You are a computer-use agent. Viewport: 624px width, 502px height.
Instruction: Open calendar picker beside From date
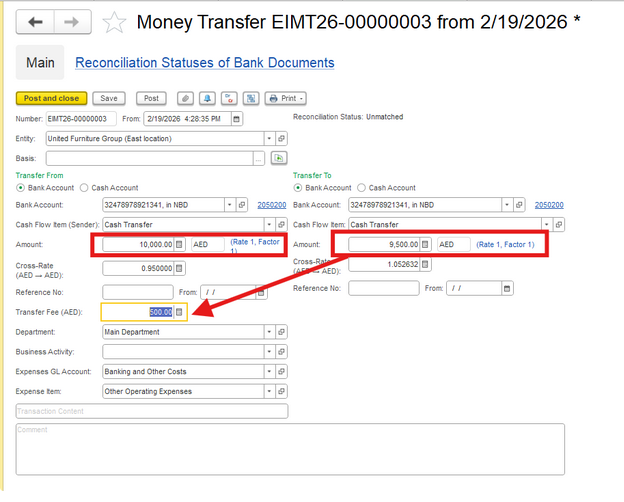point(237,118)
